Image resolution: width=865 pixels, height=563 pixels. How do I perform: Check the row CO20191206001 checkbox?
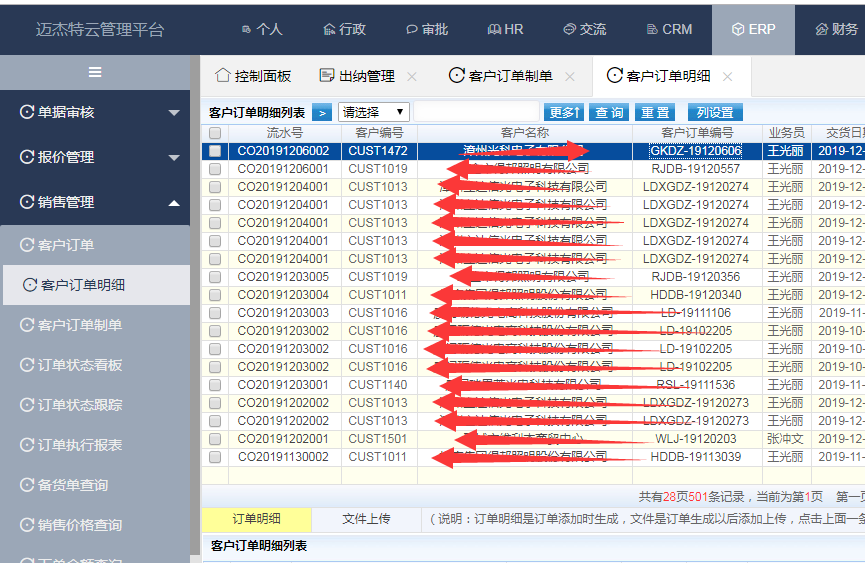tap(215, 169)
